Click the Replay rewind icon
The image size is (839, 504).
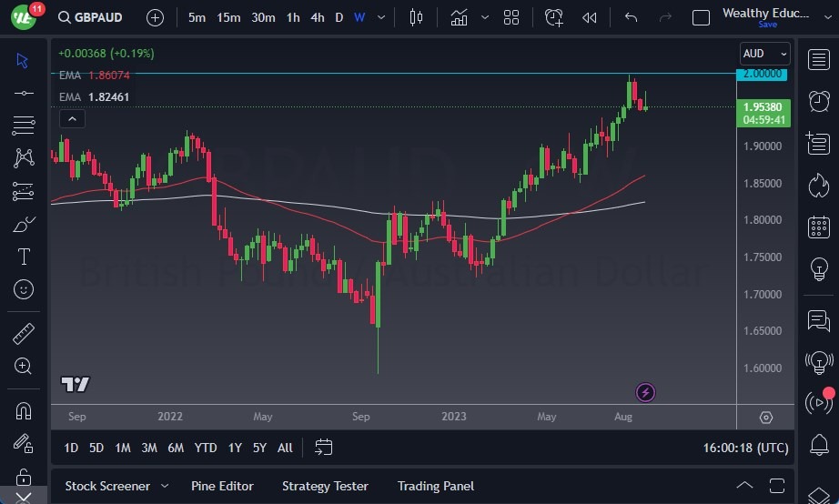590,17
